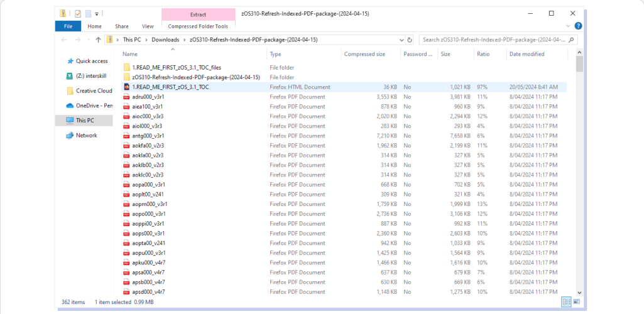This screenshot has width=644, height=314.
Task: Go forward with the Forward arrow
Action: (x=78, y=40)
